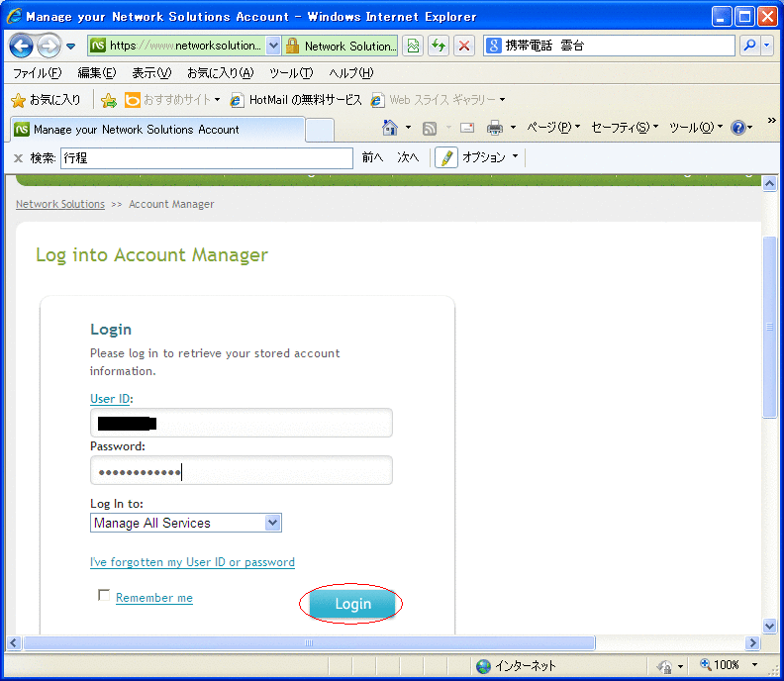The image size is (784, 681).
Task: Open the ページ(P) command menu
Action: pos(553,128)
